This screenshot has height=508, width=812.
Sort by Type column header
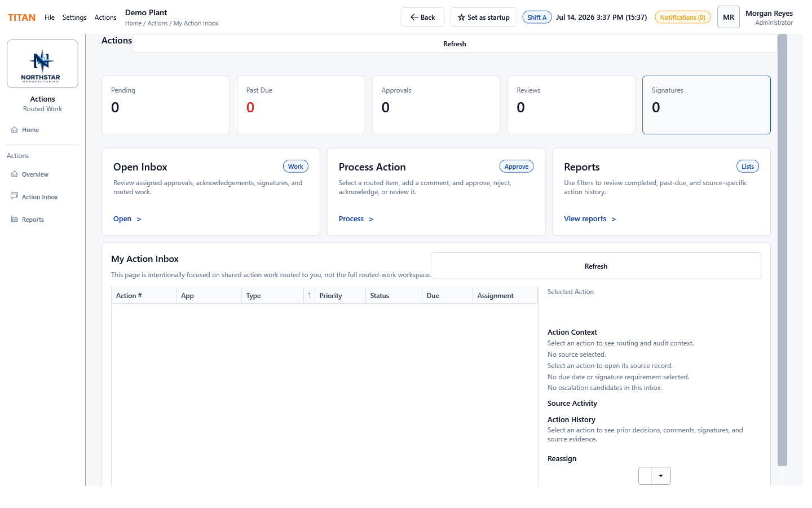point(272,296)
